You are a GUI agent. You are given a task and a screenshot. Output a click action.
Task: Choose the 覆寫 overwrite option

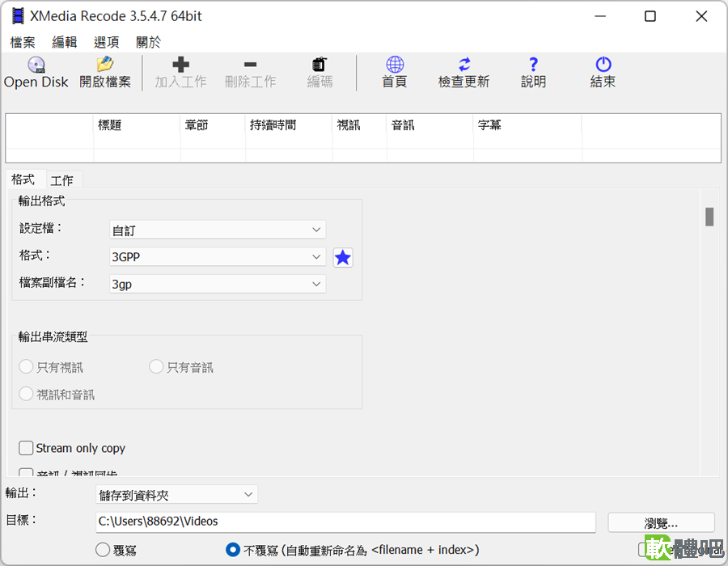[x=103, y=550]
